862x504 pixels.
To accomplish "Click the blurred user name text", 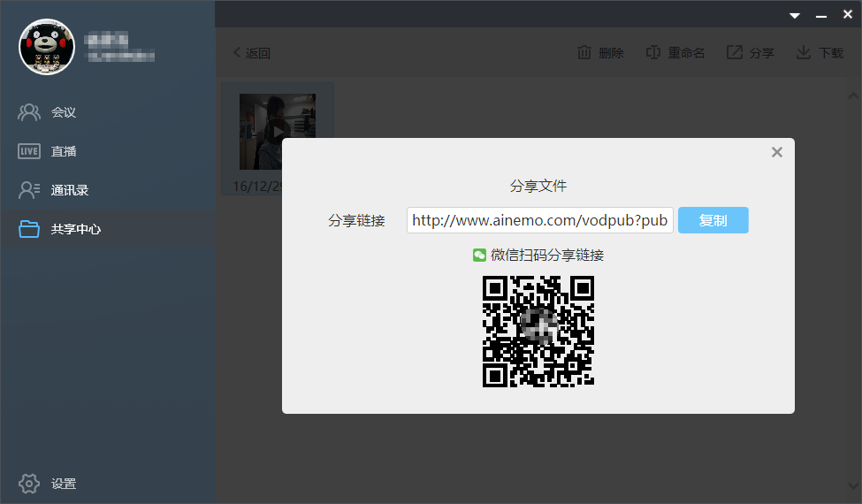I will click(107, 40).
